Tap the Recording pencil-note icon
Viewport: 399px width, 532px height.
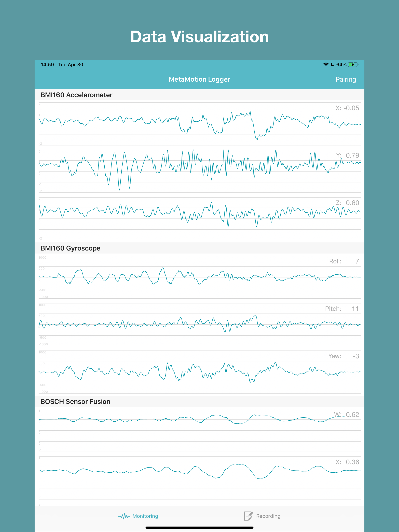(248, 516)
